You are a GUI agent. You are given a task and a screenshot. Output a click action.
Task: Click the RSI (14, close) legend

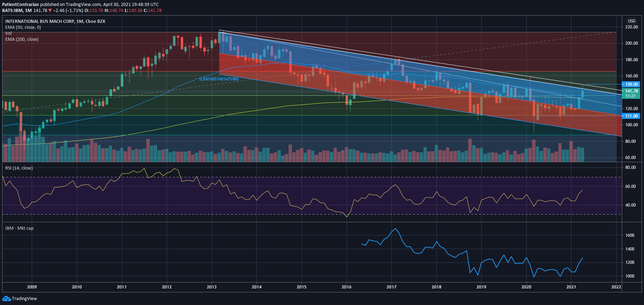19,168
